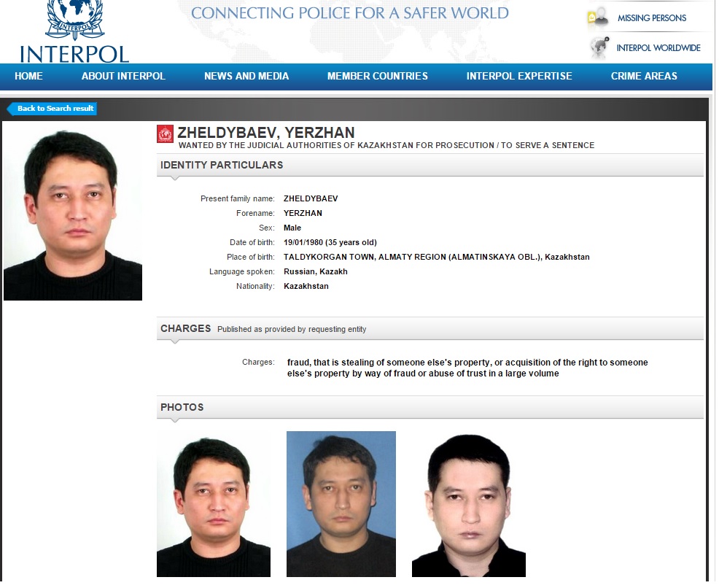Open About Interpol menu

point(123,76)
